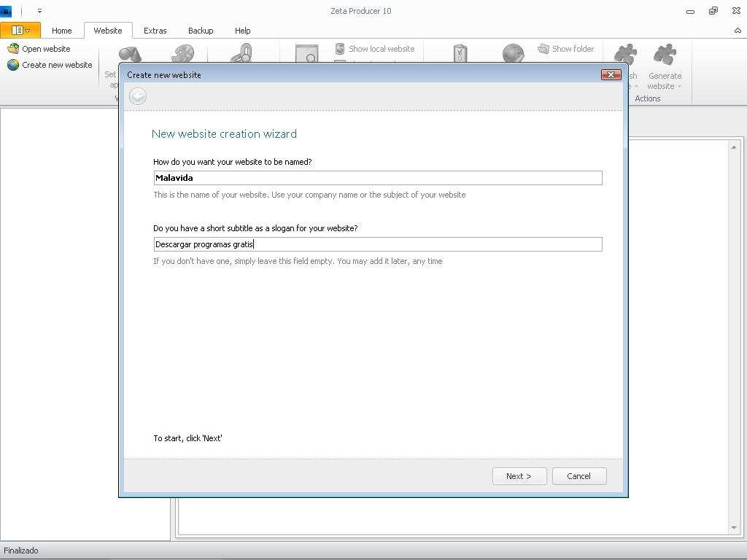Click the website name field with Malavida
Image resolution: width=747 pixels, height=560 pixels.
click(x=378, y=178)
